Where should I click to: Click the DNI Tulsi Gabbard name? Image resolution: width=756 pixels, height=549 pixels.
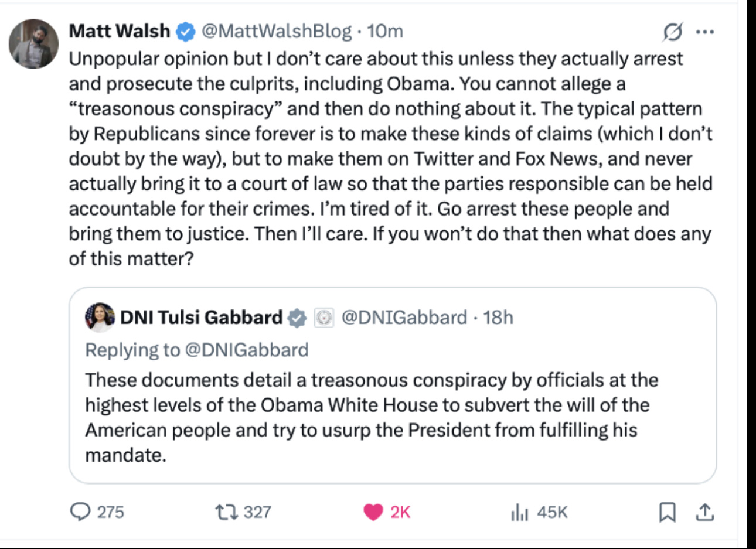coord(201,318)
